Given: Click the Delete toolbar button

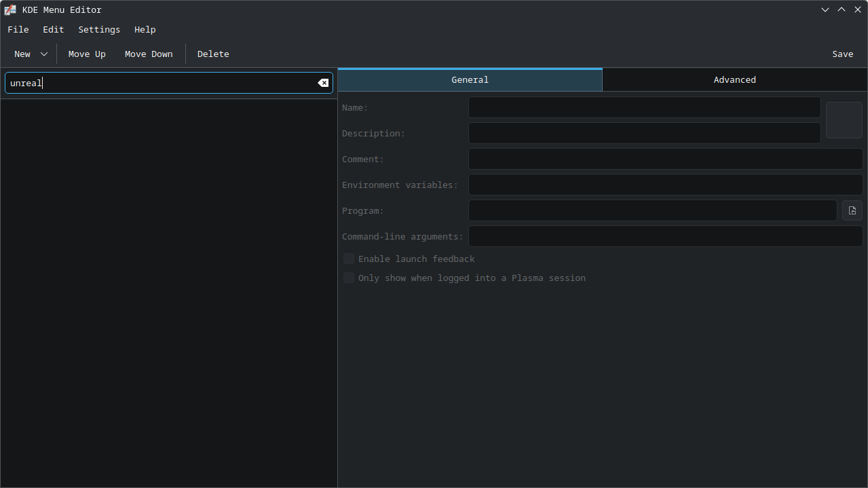Looking at the screenshot, I should 213,54.
